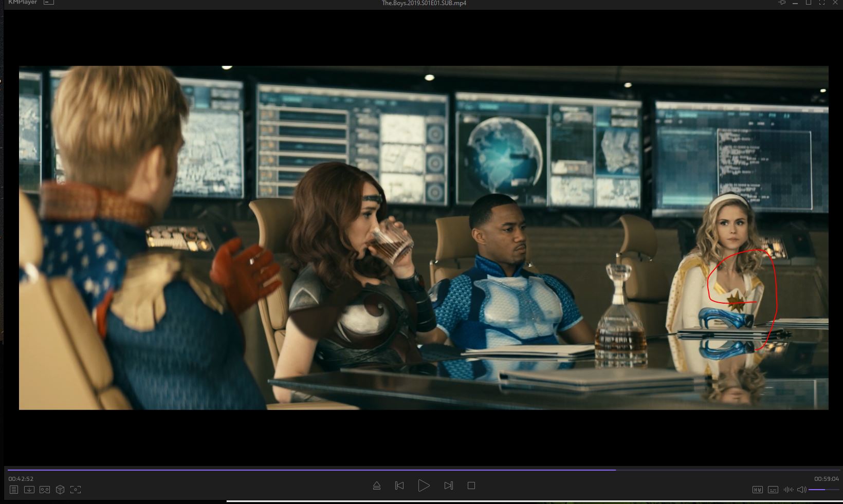Click the download video icon
Viewport: 843px width, 504px height.
(29, 490)
